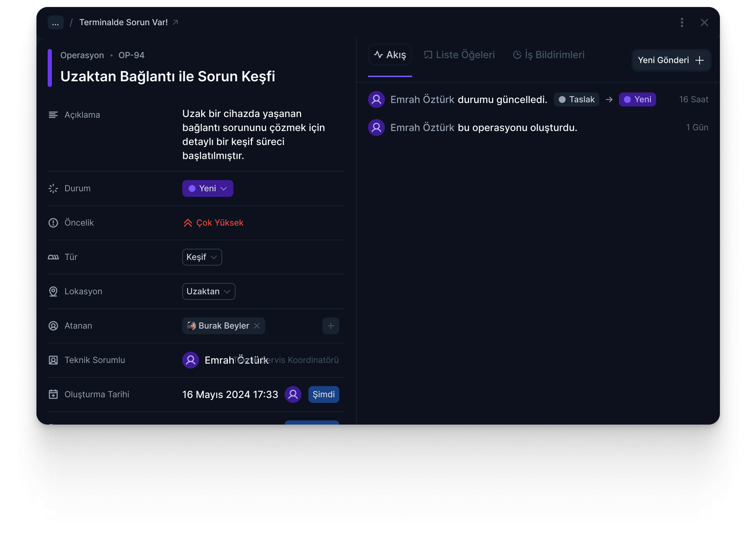The width and height of the screenshot is (756, 550).
Task: Add another assignee with plus button
Action: coord(331,326)
